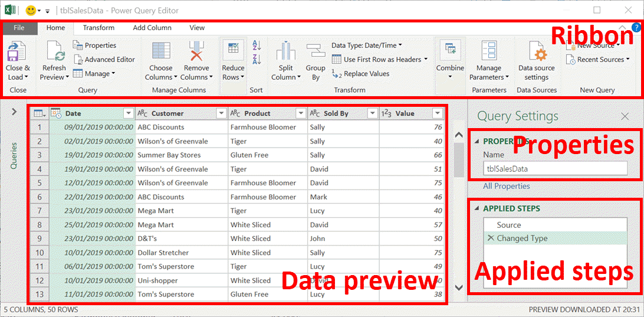Click the Choose Columns icon
This screenshot has width=644, height=317.
click(160, 53)
